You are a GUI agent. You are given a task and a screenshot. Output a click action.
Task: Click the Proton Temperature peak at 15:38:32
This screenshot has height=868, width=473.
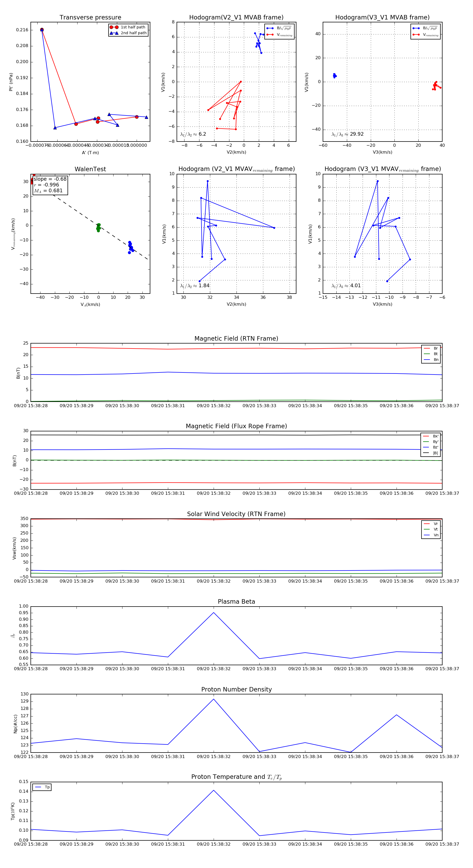tap(213, 790)
